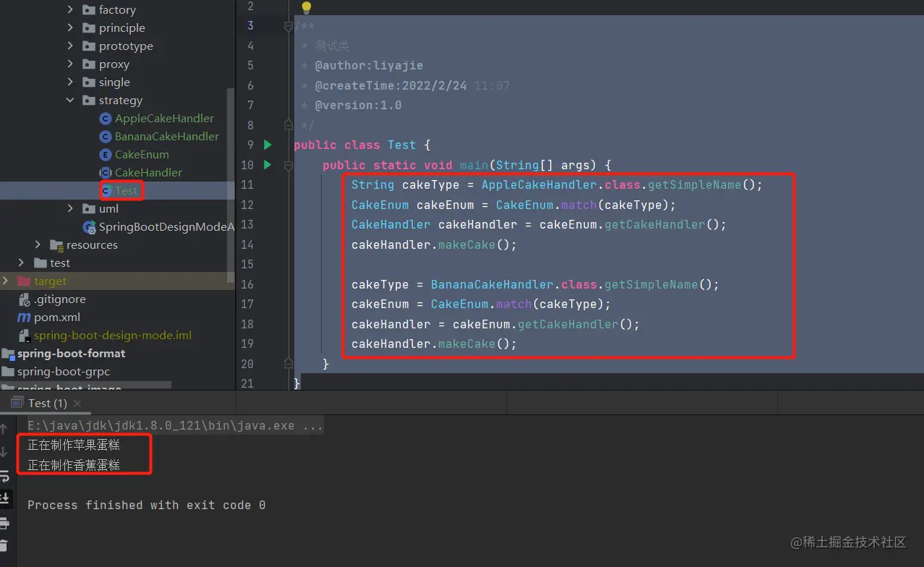Click the resources folder icon
This screenshot has width=924, height=567.
click(56, 245)
